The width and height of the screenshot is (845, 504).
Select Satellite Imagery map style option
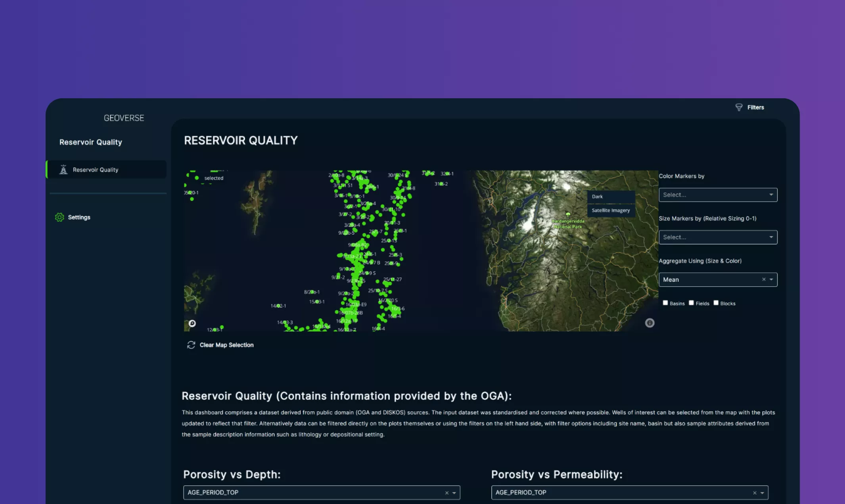611,210
